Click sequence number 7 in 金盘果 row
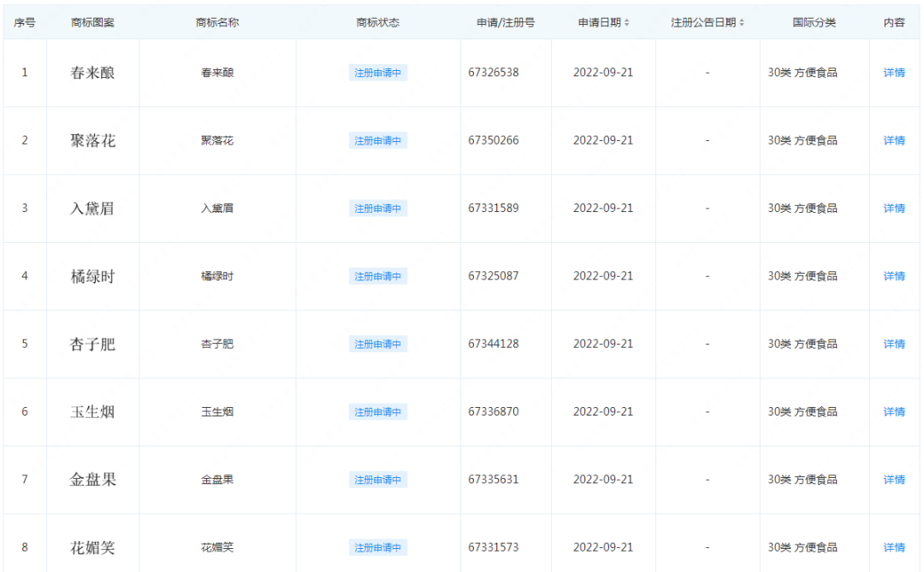Viewport: 924px width, 572px height. click(x=25, y=479)
